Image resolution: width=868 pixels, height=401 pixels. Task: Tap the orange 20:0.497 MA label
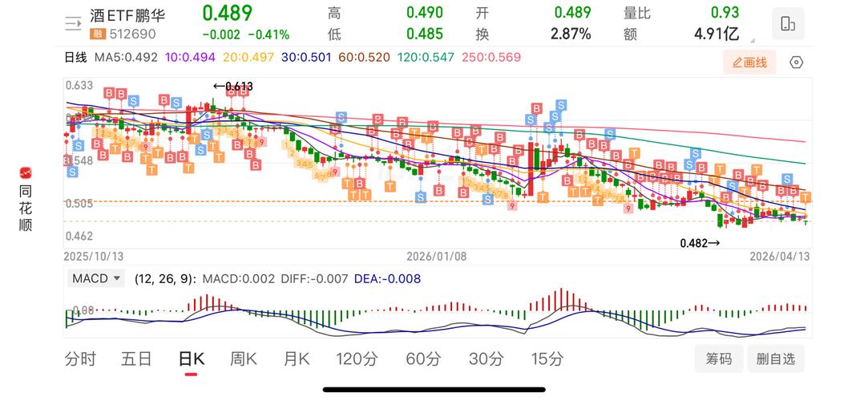pyautogui.click(x=248, y=58)
